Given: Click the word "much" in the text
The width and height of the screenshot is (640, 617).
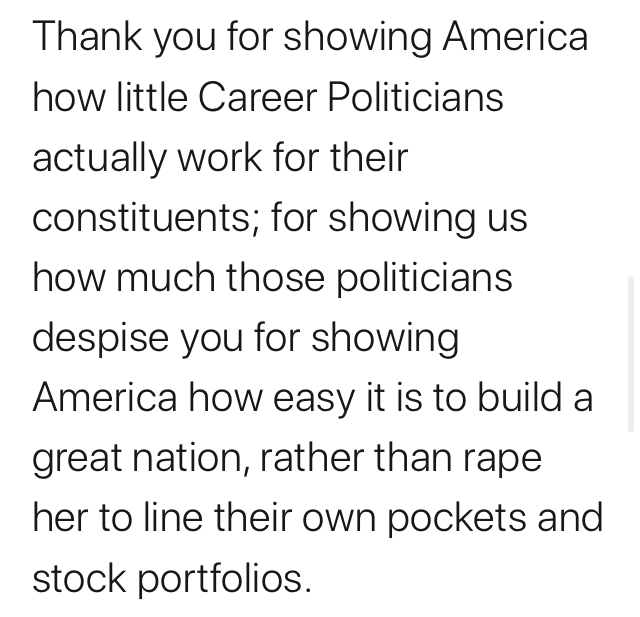Looking at the screenshot, I should (166, 277).
